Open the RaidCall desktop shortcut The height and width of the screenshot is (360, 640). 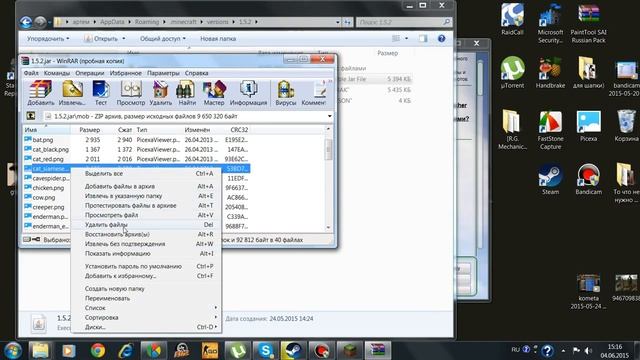(512, 19)
